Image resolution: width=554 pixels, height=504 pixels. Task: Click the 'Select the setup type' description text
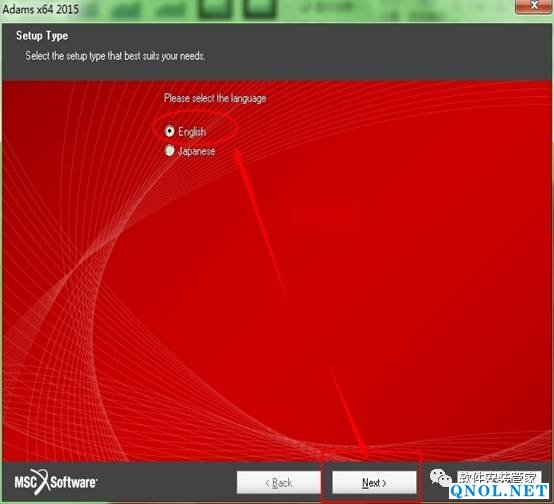(x=115, y=56)
